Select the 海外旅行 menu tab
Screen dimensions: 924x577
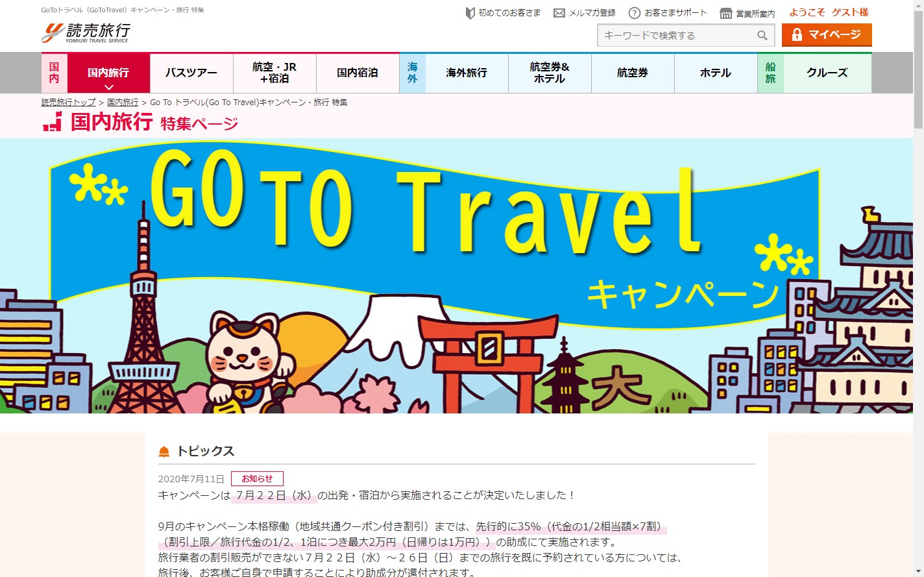(467, 73)
